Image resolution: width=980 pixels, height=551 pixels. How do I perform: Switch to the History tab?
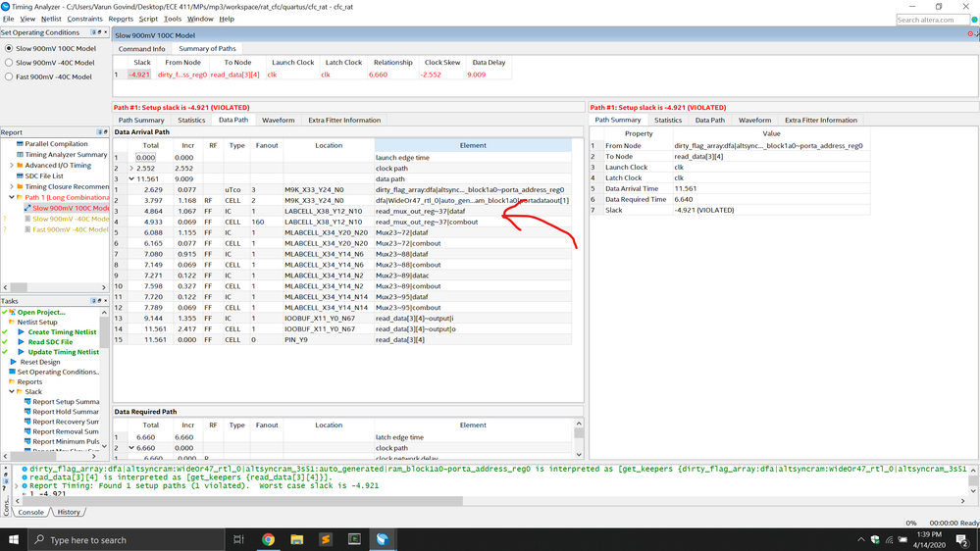pyautogui.click(x=69, y=512)
